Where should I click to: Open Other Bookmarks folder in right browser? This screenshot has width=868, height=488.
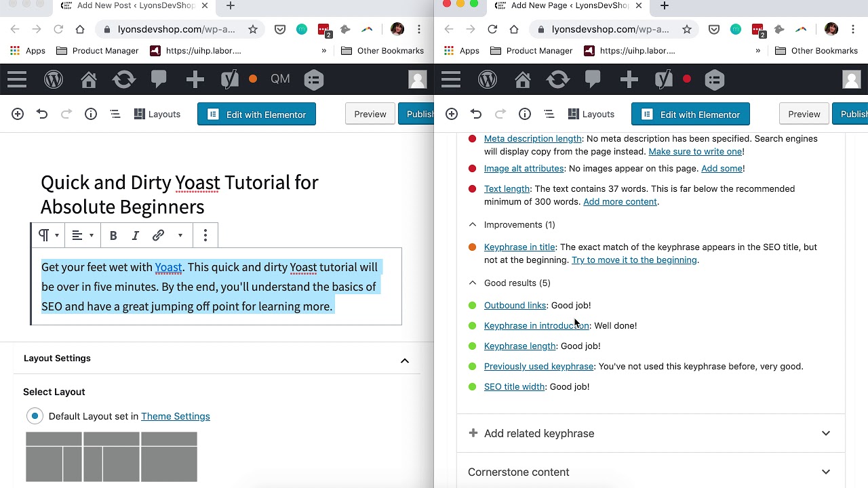point(816,50)
